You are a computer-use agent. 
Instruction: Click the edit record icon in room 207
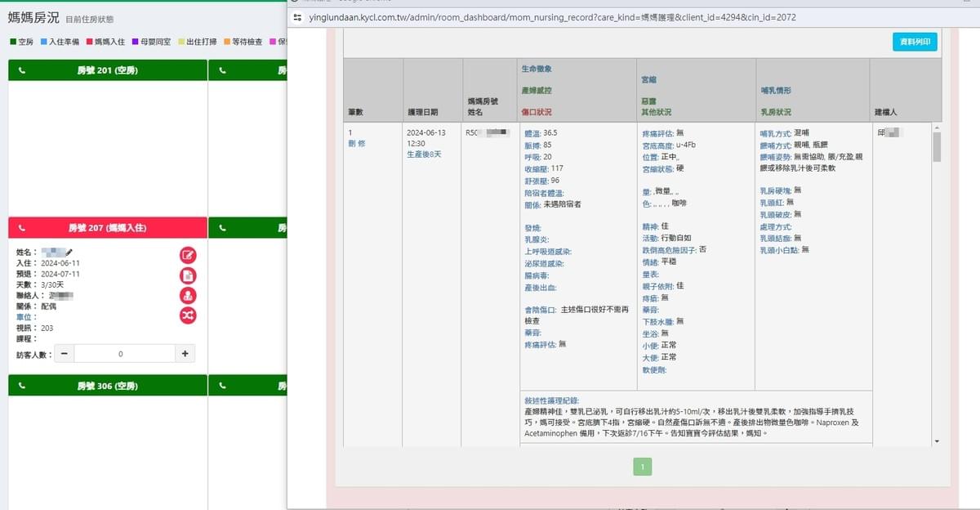(x=188, y=255)
